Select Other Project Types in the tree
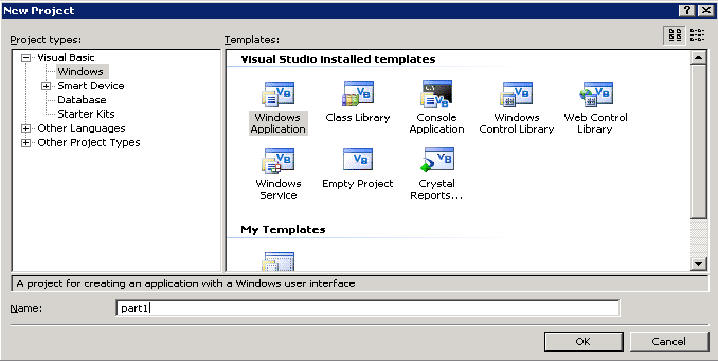Image resolution: width=718 pixels, height=361 pixels. [x=89, y=142]
